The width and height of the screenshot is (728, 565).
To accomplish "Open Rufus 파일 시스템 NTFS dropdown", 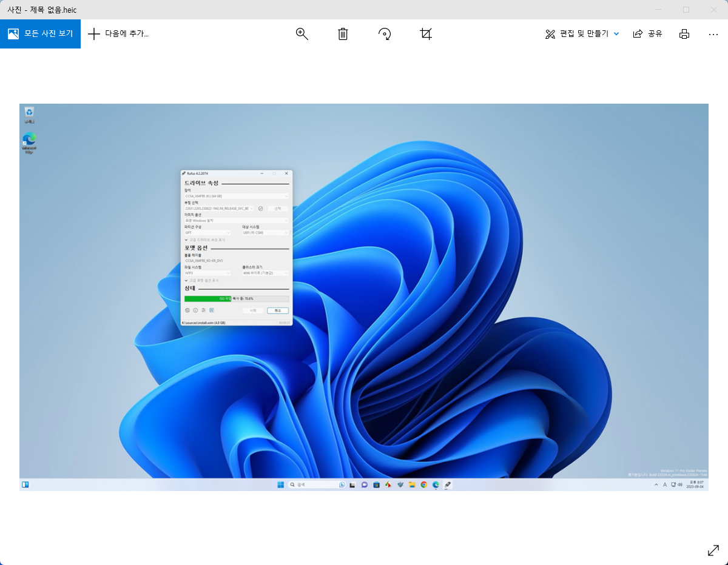I will (x=207, y=273).
